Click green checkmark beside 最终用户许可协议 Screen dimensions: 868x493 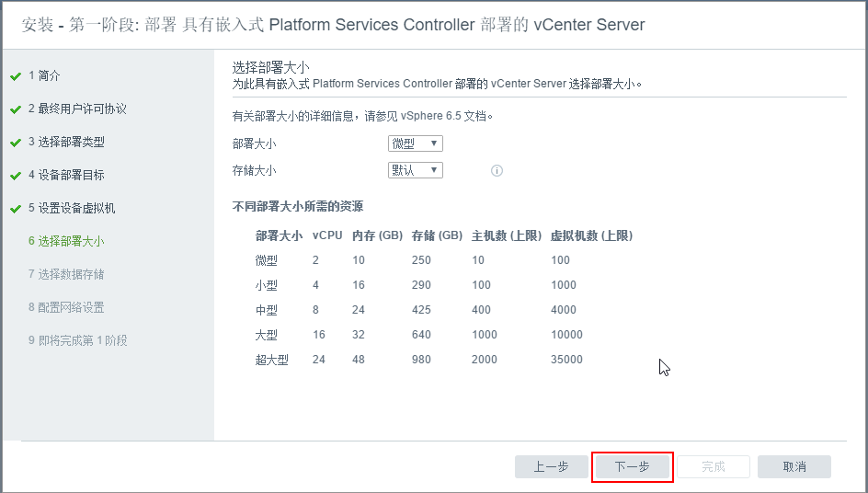[16, 109]
